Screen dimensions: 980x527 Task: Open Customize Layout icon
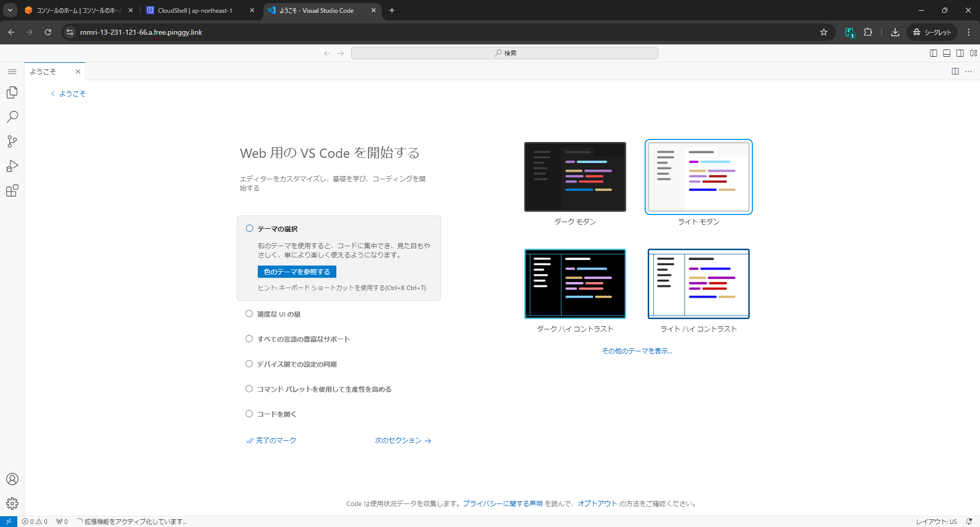(x=973, y=53)
